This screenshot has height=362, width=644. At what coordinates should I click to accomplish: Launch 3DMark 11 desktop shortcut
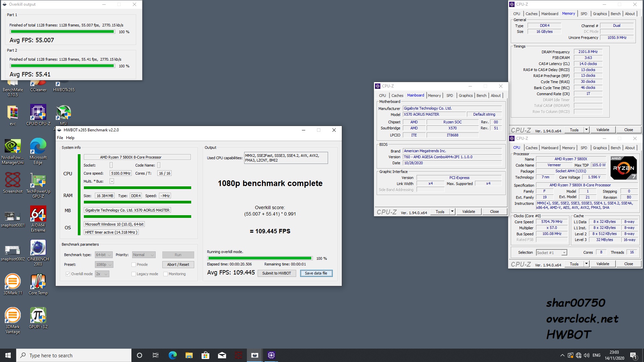[13, 284]
